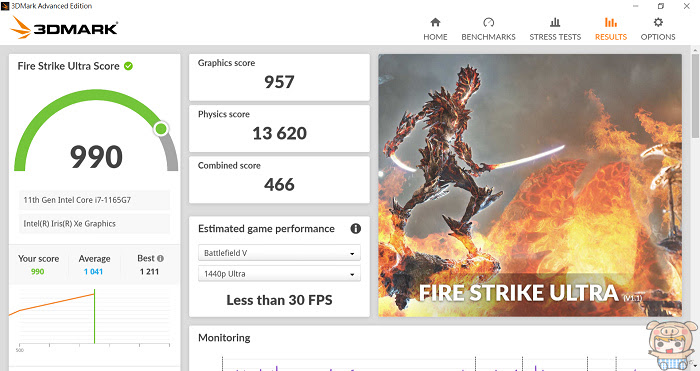Open the Home icon in navigation
This screenshot has height=371, width=700.
[x=435, y=22]
